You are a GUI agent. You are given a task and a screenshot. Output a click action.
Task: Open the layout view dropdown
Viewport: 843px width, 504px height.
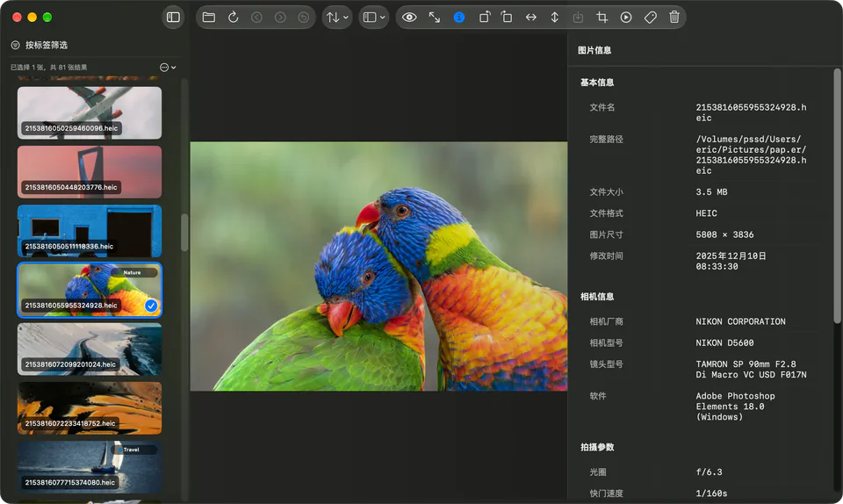(x=374, y=18)
